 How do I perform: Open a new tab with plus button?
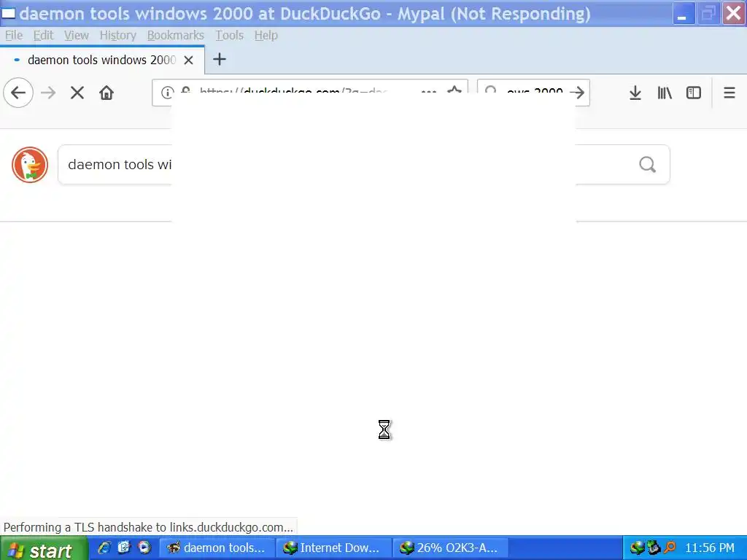(x=219, y=60)
